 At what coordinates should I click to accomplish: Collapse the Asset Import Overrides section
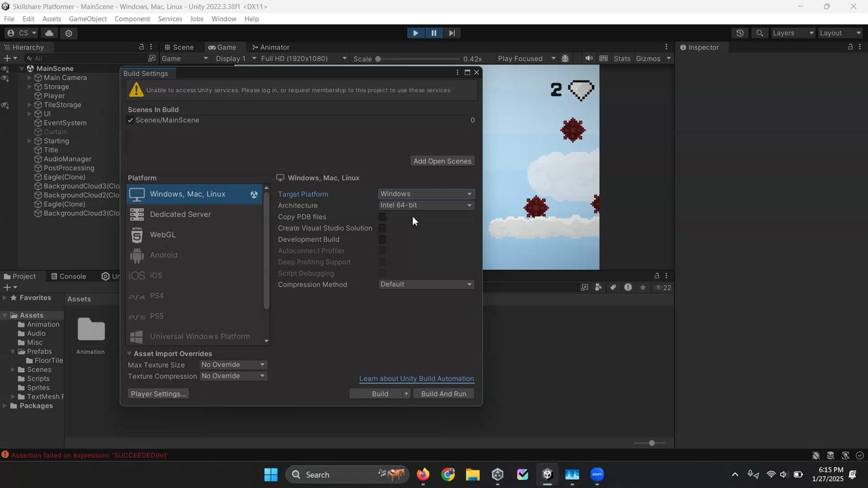tap(130, 354)
